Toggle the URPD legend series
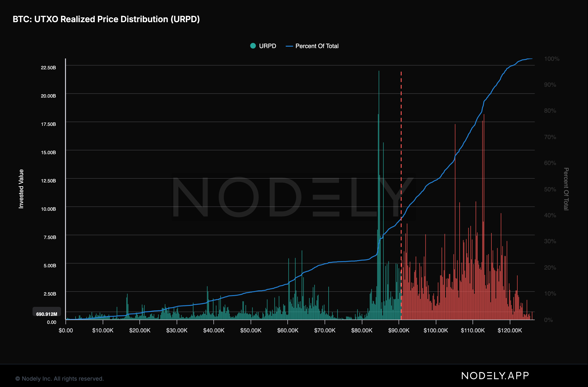The width and height of the screenshot is (588, 387). [267, 46]
